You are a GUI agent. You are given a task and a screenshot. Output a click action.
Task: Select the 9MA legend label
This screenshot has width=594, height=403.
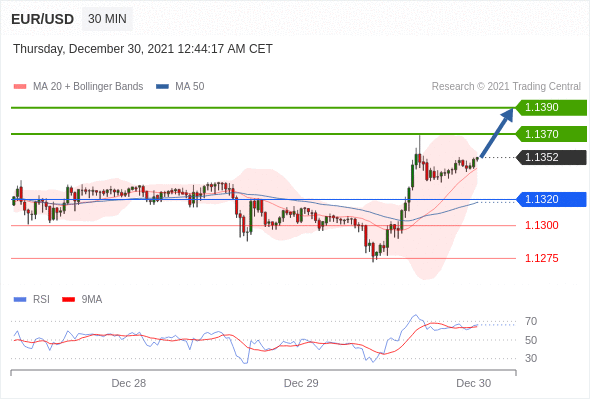coord(92,300)
